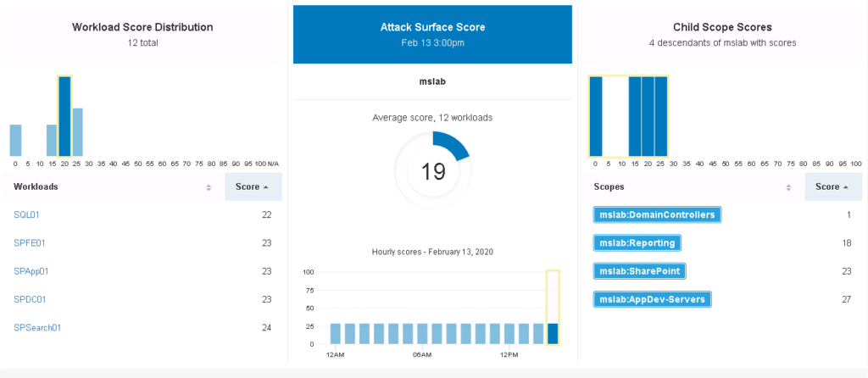Click the mslab:Reporting scope tag

pos(637,243)
